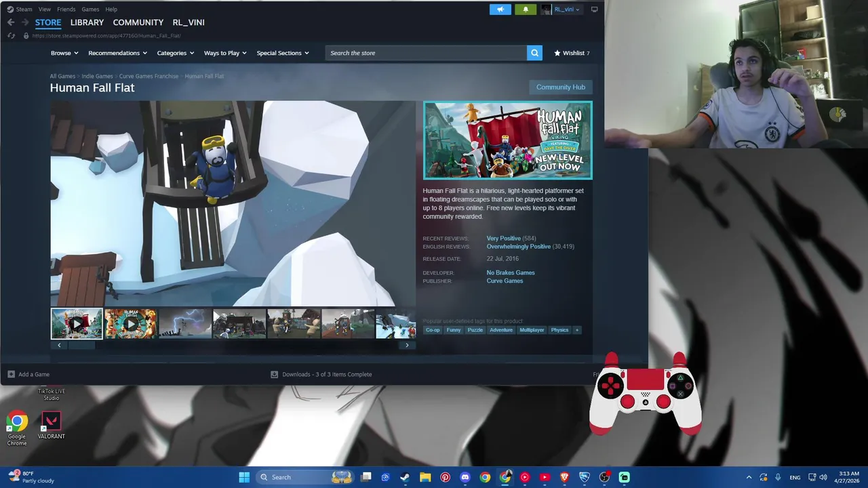The image size is (868, 488).
Task: Open Steam from the taskbar
Action: click(405, 477)
